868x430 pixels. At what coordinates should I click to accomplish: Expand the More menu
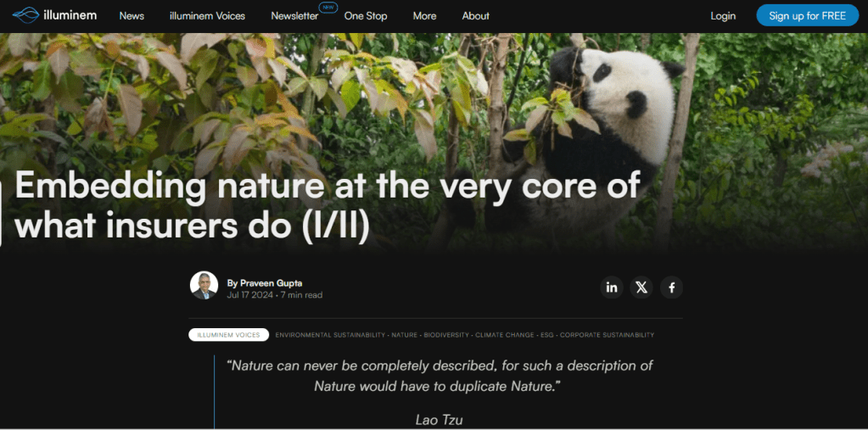424,16
